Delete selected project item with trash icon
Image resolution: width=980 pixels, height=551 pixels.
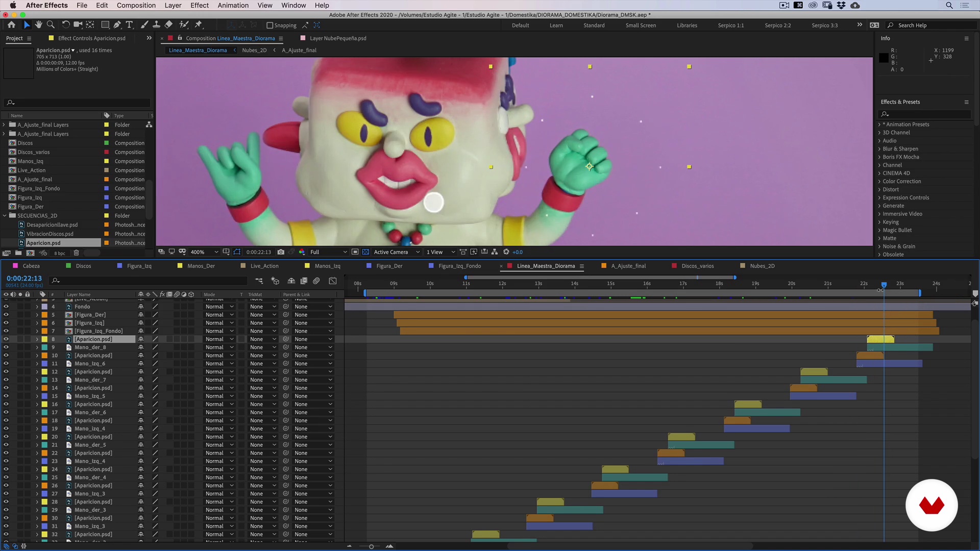(76, 253)
